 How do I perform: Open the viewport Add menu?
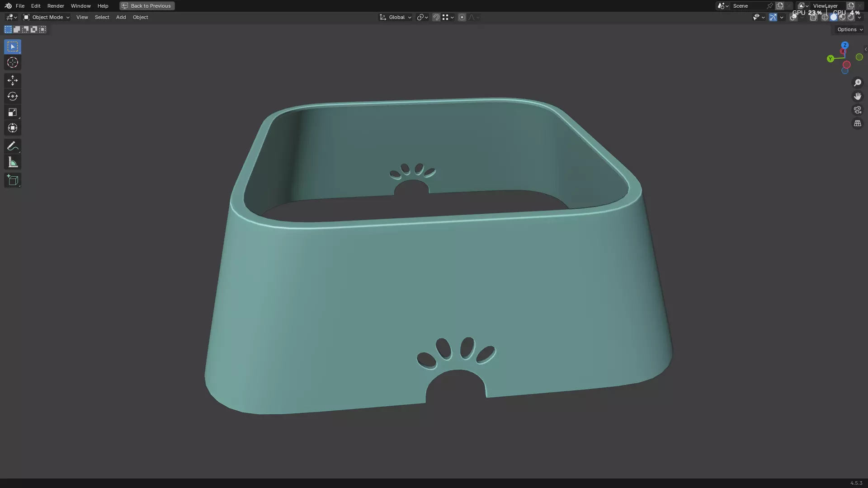coord(121,17)
